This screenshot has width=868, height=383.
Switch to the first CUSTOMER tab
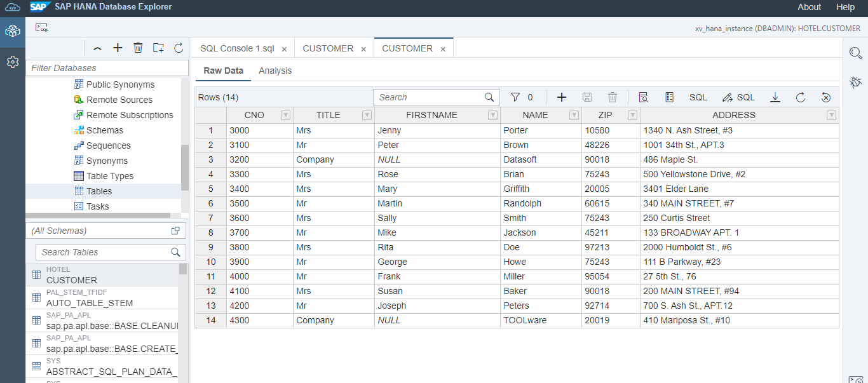click(328, 48)
